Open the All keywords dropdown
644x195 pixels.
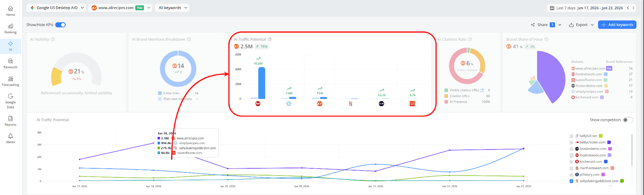tap(172, 8)
